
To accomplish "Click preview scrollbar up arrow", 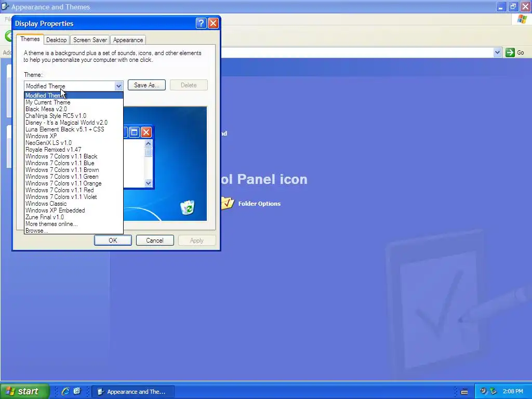I will 148,143.
